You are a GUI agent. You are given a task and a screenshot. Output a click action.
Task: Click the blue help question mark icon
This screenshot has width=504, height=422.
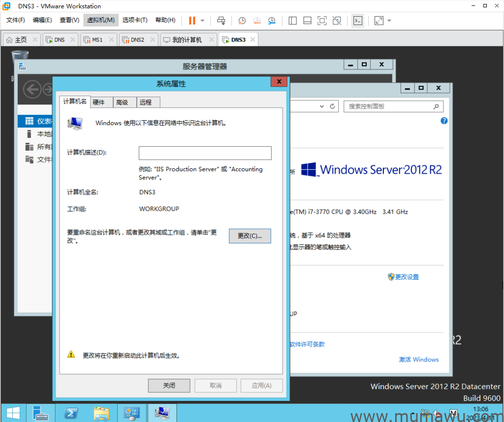pos(444,121)
